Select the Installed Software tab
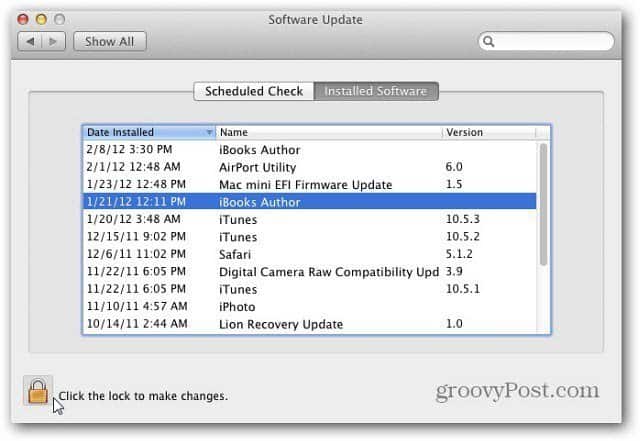 (x=376, y=91)
